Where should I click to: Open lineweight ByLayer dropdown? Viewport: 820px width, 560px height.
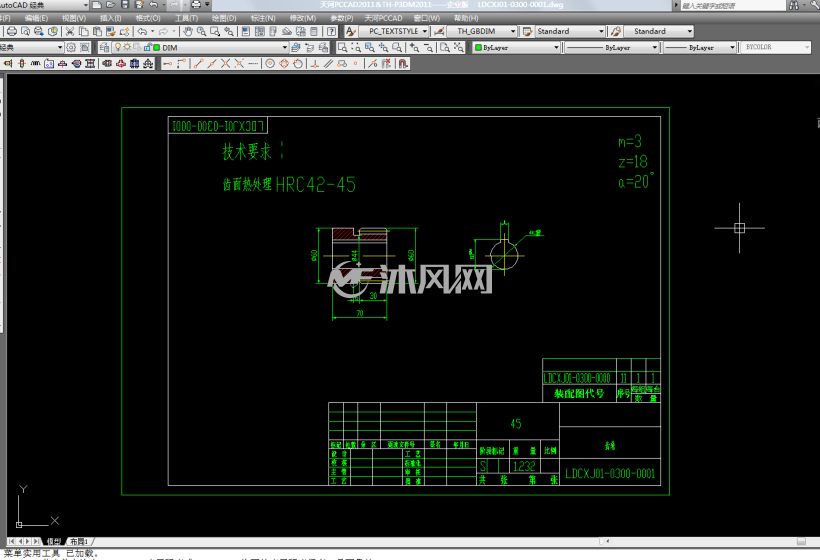tap(732, 48)
